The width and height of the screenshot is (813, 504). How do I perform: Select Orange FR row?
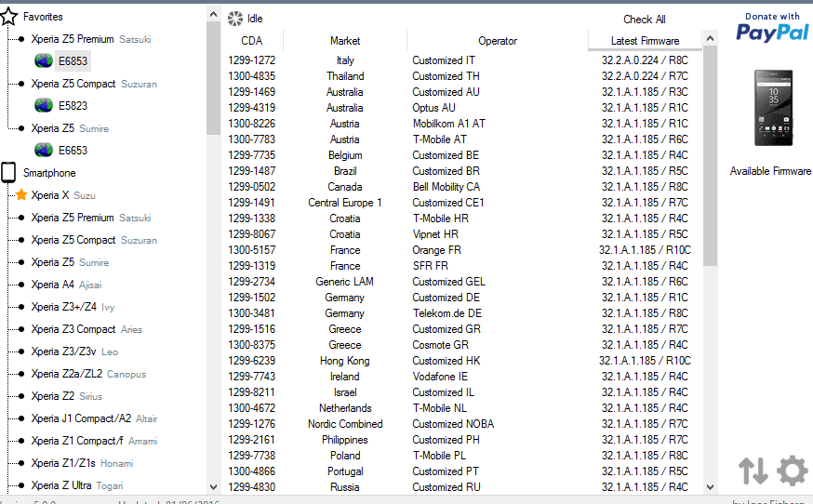tap(462, 250)
